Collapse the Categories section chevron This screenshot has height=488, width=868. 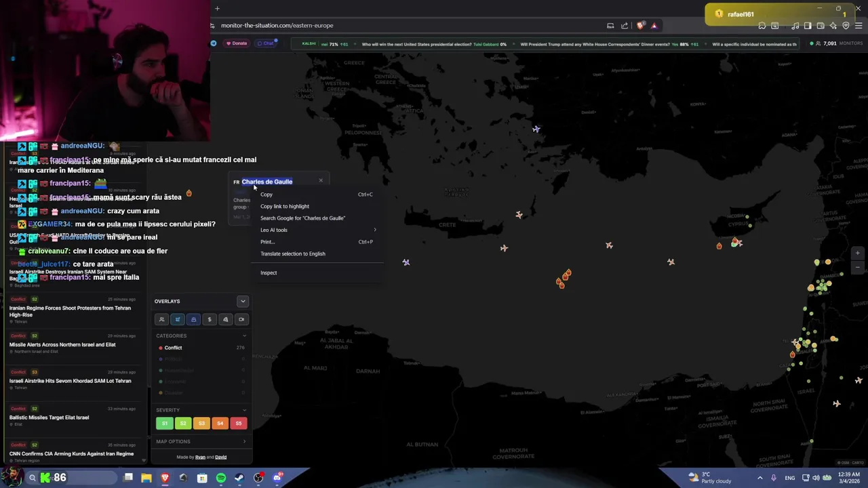244,335
